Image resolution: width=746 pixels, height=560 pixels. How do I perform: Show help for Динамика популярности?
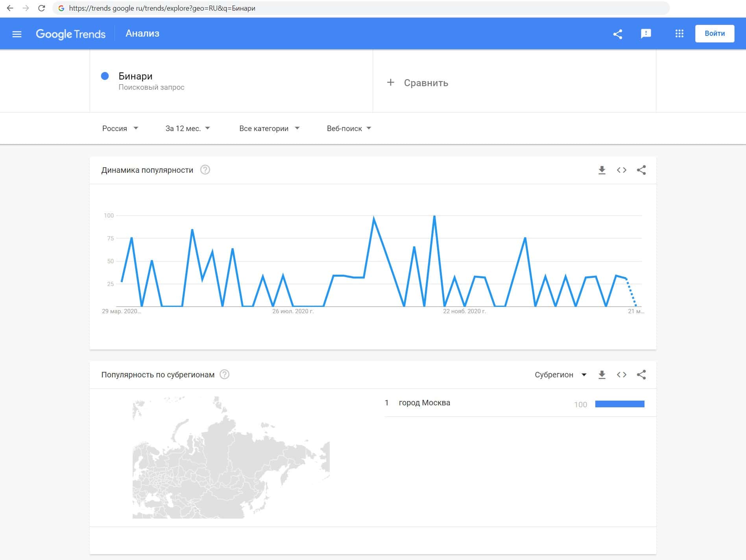205,170
